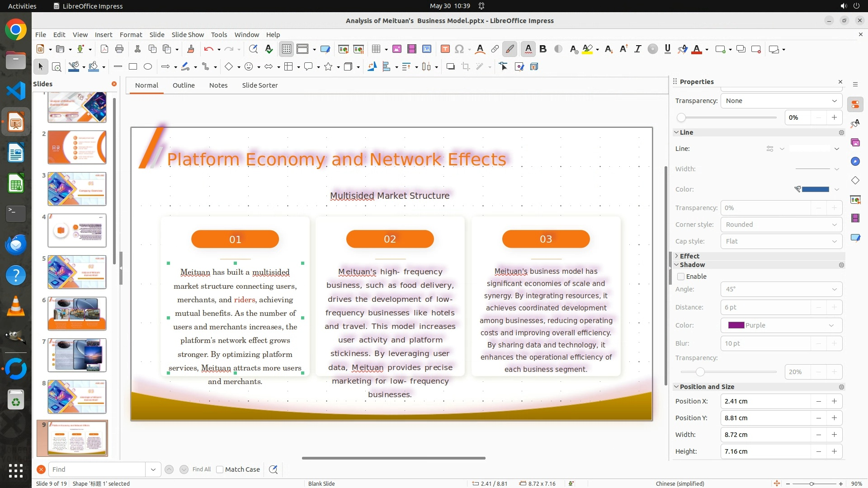
Task: Check the Match Case option
Action: tap(220, 469)
